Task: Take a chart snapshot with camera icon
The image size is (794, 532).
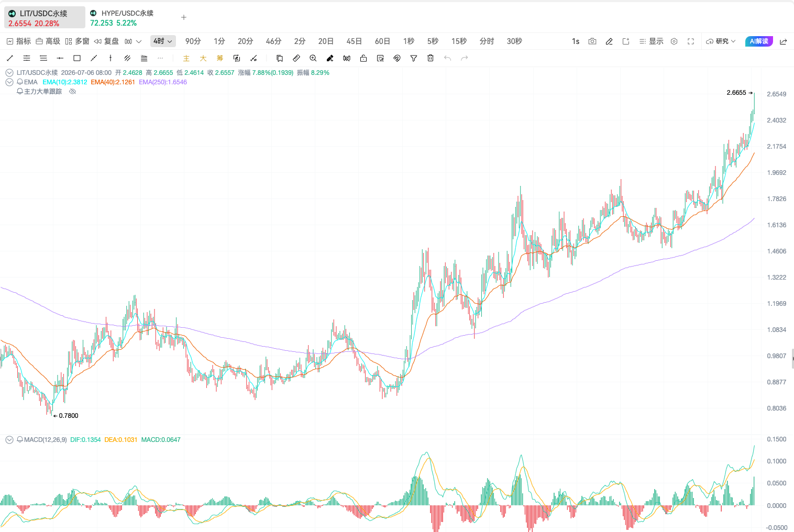Action: click(592, 41)
